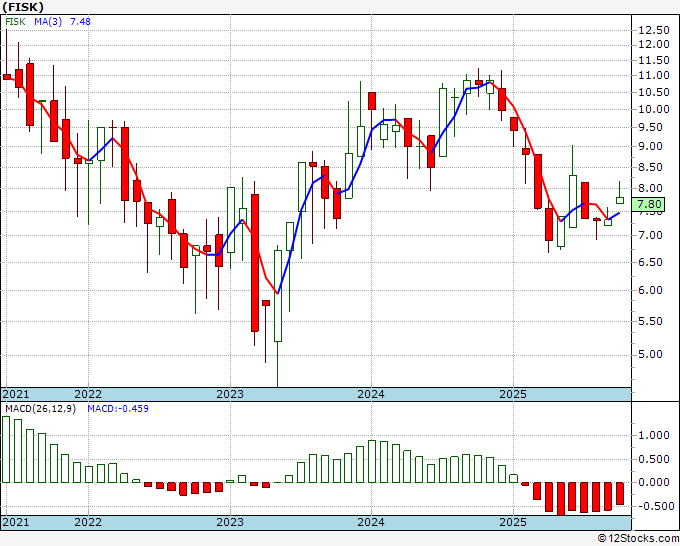The height and width of the screenshot is (546, 680).
Task: Click the -0.500 MACD axis label
Action: coord(654,506)
